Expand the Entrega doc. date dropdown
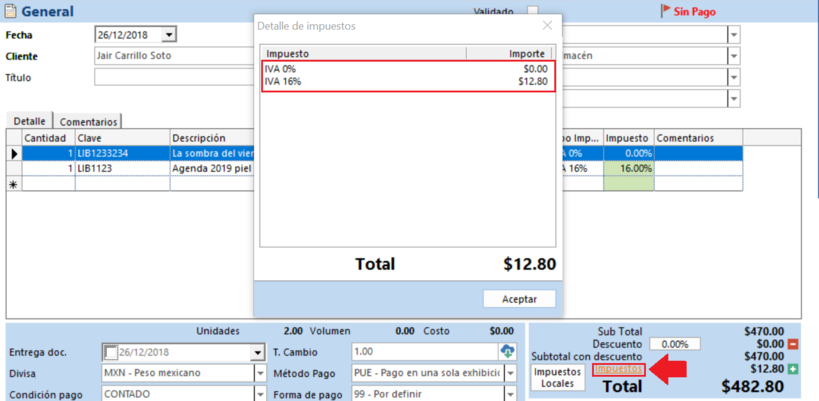The image size is (819, 401). 257,352
